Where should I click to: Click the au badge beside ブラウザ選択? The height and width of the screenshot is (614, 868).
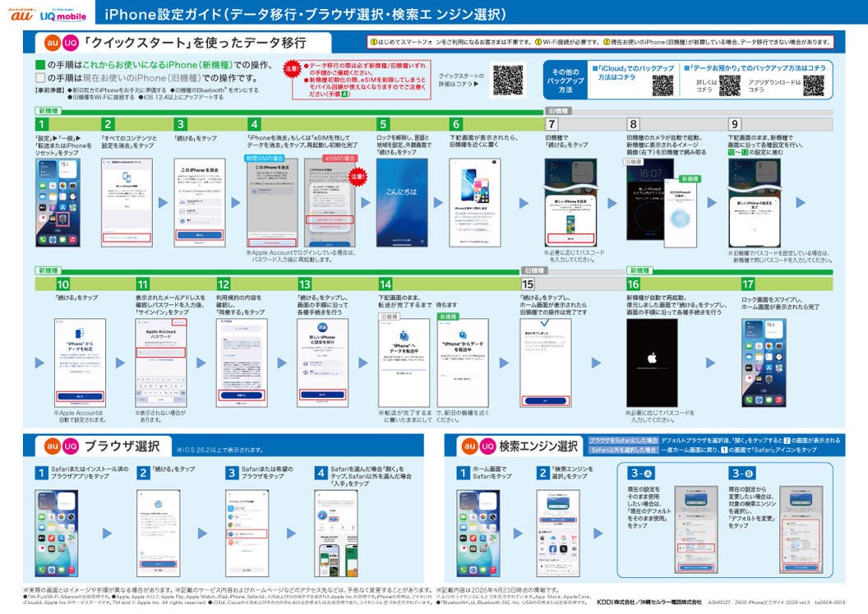52,445
